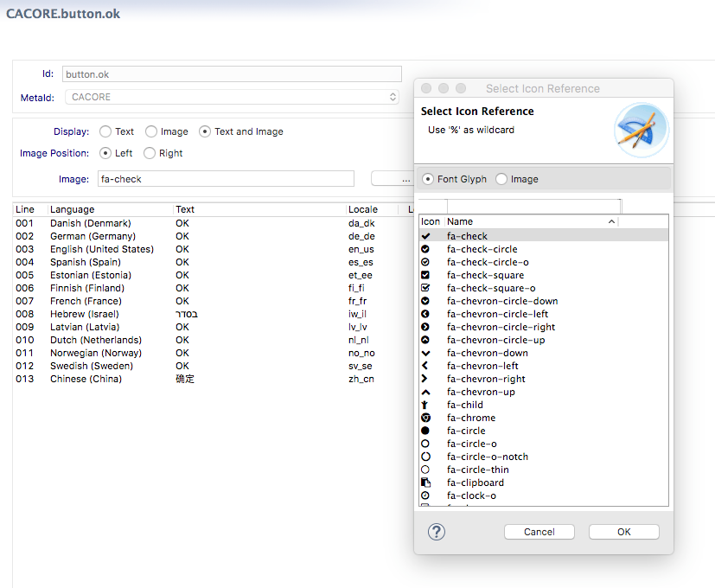This screenshot has height=588, width=715.
Task: Toggle the Name column sort arrow
Action: [611, 221]
